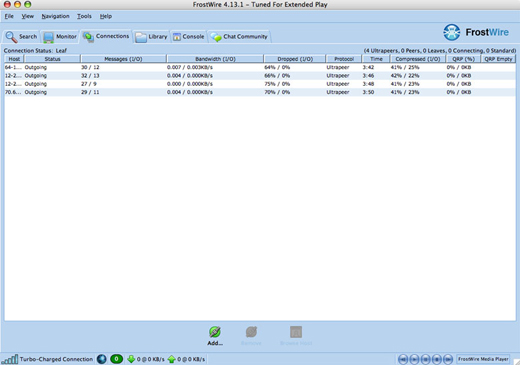Click the Turbo-Charged Connection status text
The width and height of the screenshot is (520, 365).
(x=56, y=359)
